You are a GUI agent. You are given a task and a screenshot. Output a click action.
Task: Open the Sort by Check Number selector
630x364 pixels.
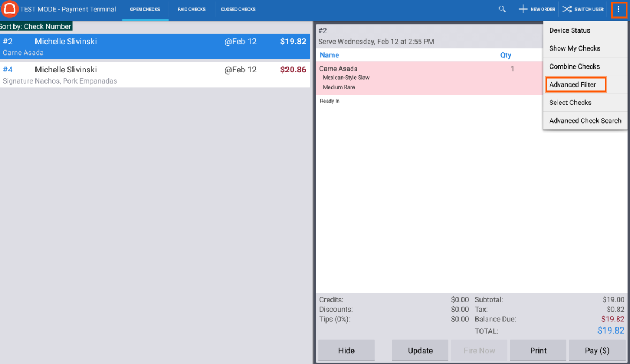36,26
